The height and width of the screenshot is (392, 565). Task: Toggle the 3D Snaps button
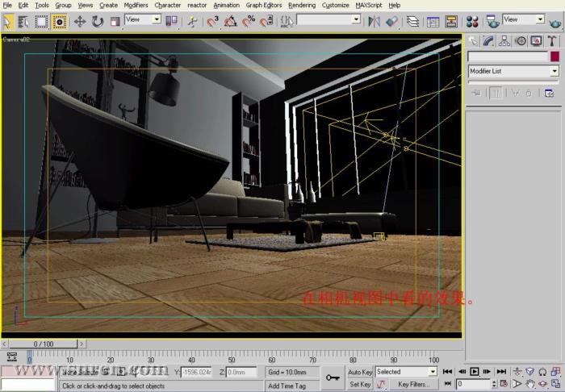(213, 21)
